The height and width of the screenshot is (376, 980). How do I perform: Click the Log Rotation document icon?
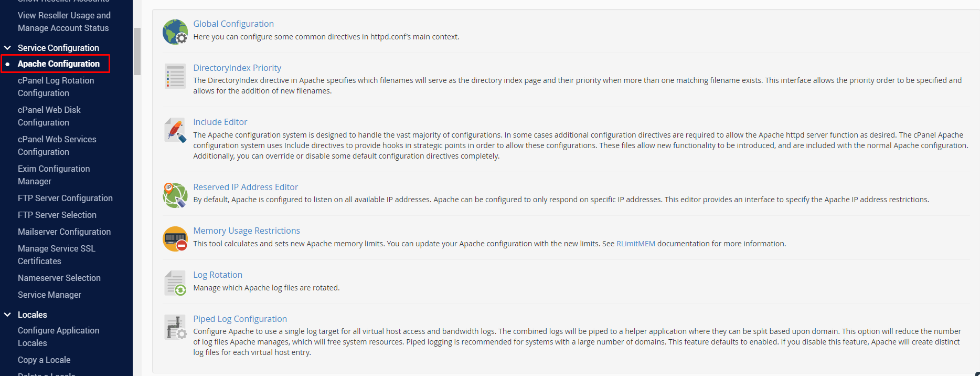point(175,283)
